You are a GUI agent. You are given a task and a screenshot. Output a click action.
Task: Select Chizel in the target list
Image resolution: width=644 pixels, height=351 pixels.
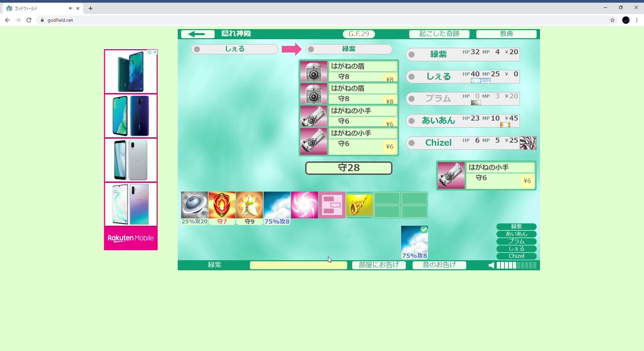pyautogui.click(x=516, y=256)
